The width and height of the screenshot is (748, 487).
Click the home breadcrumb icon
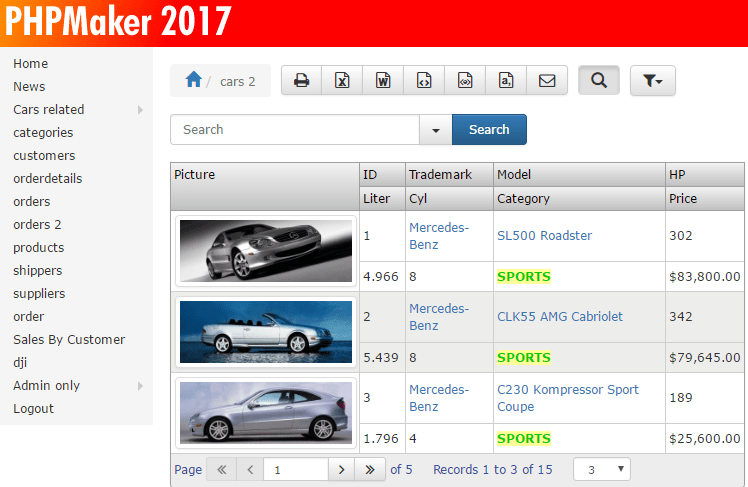[x=194, y=79]
